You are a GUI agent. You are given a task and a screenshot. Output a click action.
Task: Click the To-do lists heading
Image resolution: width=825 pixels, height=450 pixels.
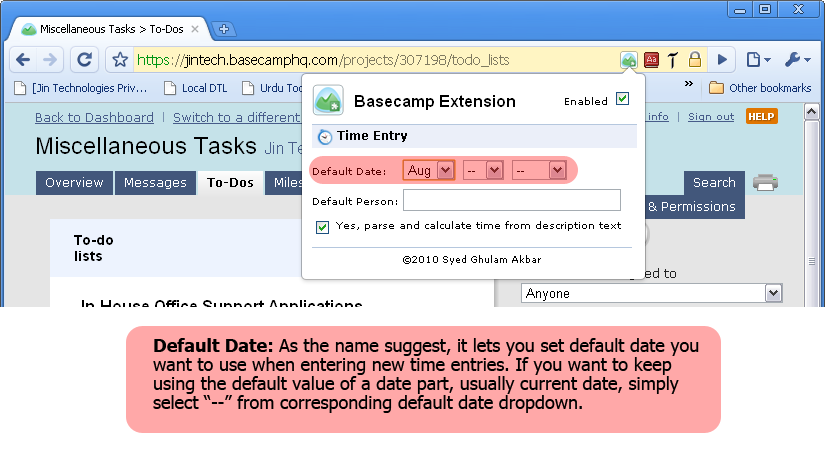coord(94,248)
